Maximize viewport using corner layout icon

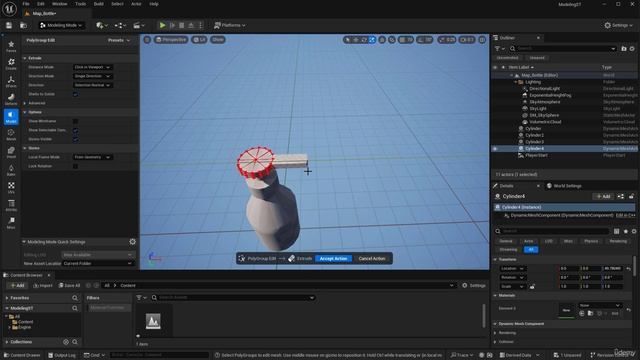pyautogui.click(x=482, y=40)
